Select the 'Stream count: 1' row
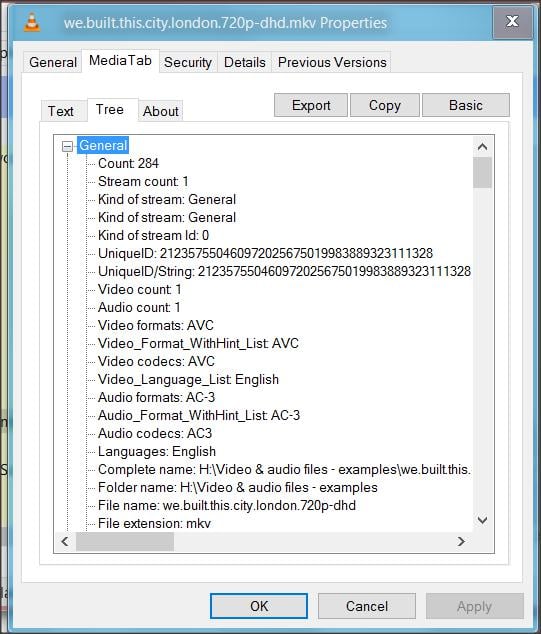Screen dimensions: 541x634 tap(143, 182)
